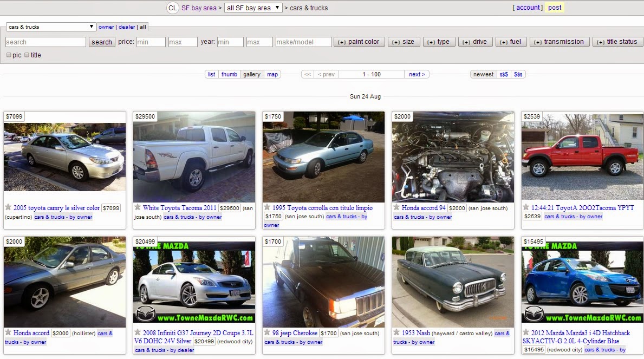Open the 1953 Nash car photo
The image size is (644, 359).
coord(453,282)
